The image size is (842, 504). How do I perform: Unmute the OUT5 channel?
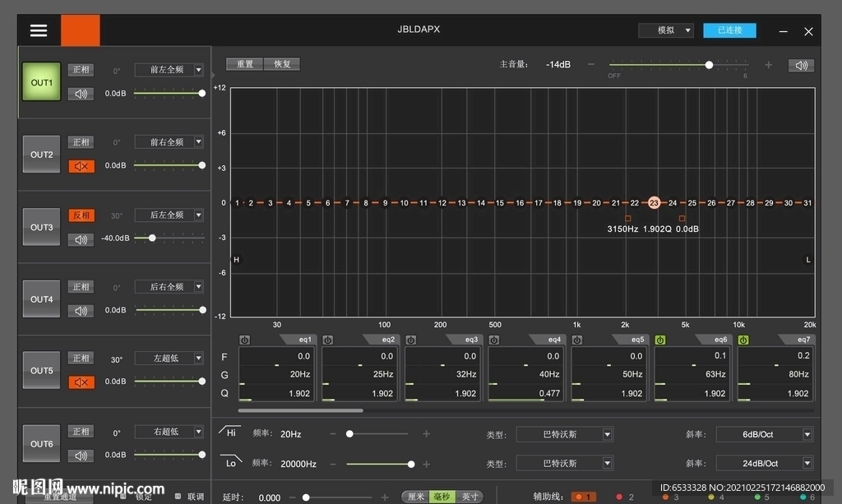81,382
